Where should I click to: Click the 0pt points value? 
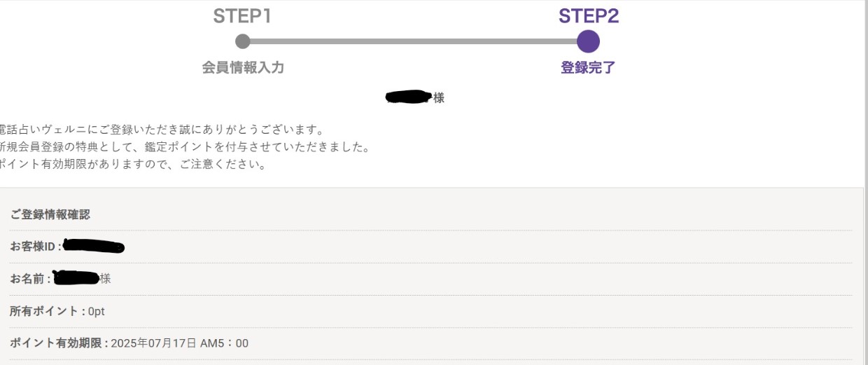97,311
